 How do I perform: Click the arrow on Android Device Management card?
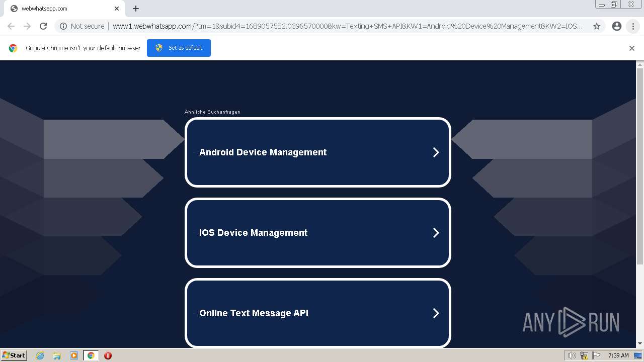tap(436, 152)
